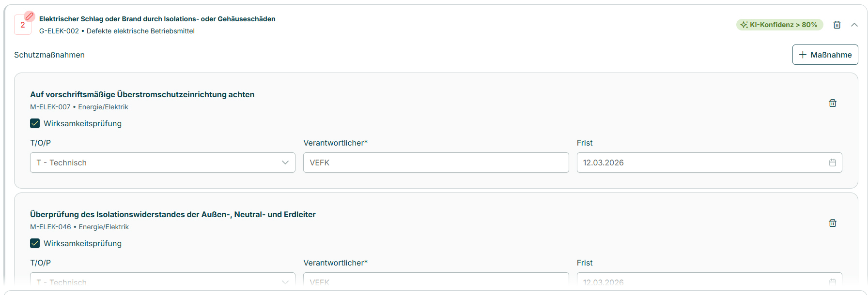Screen dimensions: 868x295
Task: Select the Energie/Elektrik category label
Action: (x=103, y=107)
